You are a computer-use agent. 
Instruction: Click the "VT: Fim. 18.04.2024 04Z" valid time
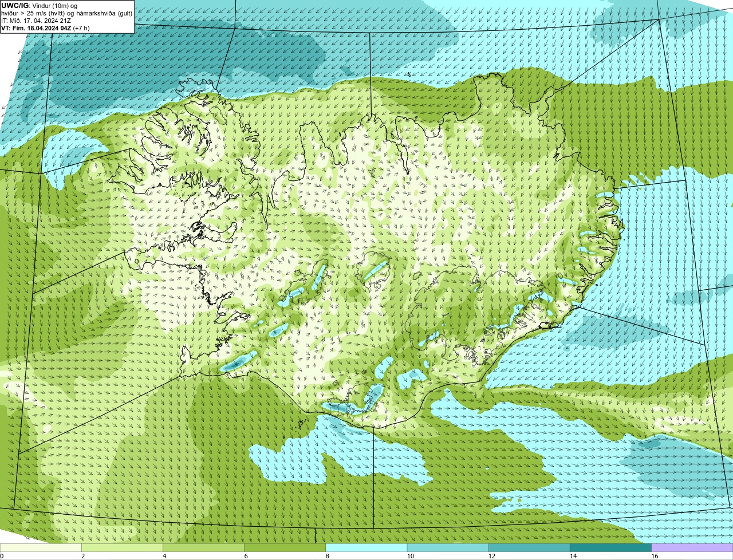[36, 28]
